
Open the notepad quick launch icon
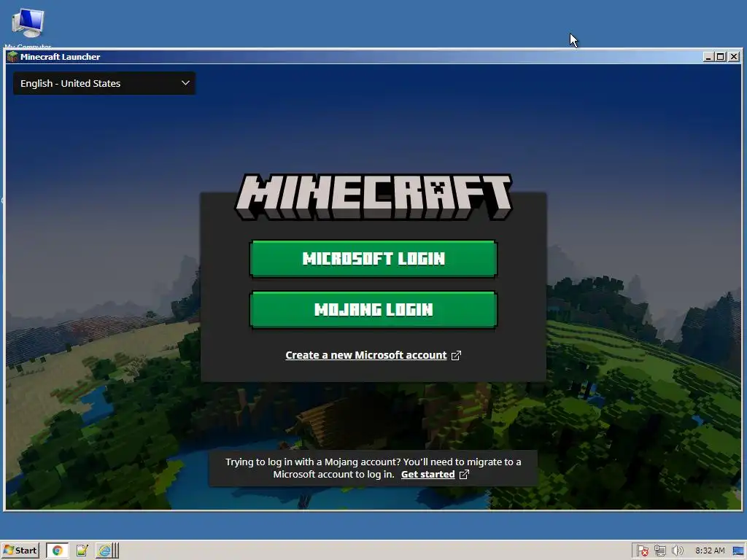82,551
